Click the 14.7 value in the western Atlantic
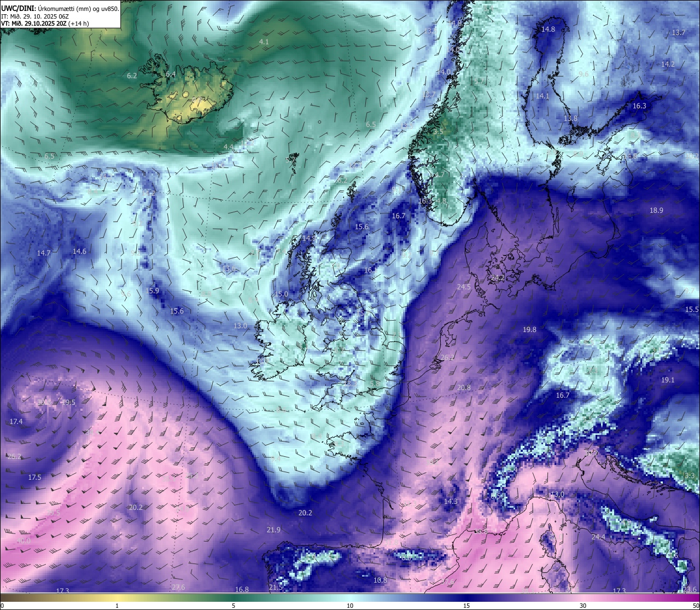Image resolution: width=700 pixels, height=610 pixels. pos(44,253)
